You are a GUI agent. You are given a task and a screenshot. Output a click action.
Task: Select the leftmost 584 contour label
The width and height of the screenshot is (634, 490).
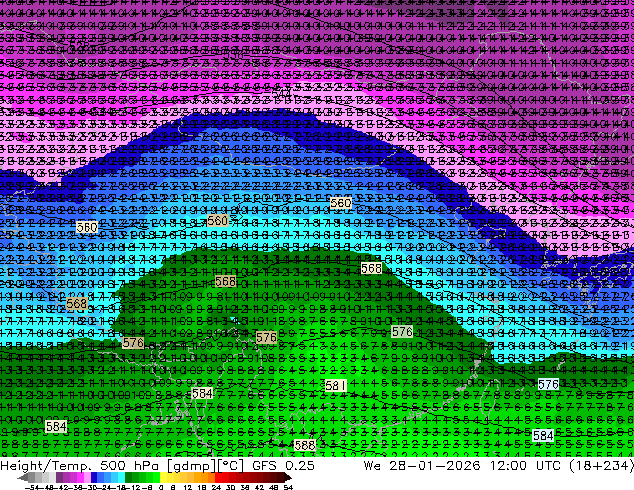[56, 426]
